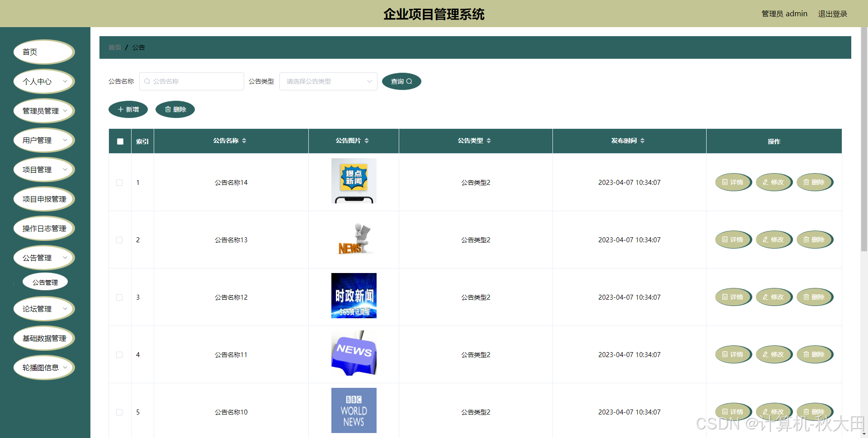Check the checkbox for row 公告名称12
Image resolution: width=868 pixels, height=438 pixels.
[119, 297]
